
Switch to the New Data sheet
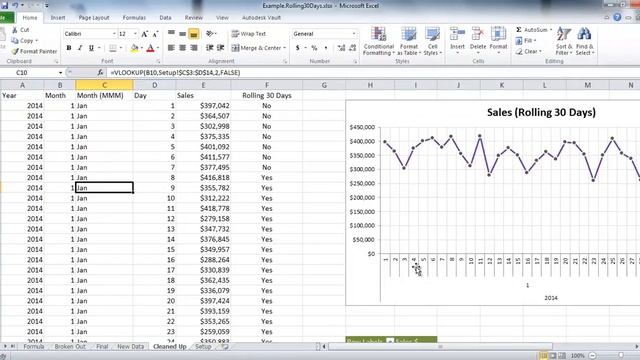coord(131,347)
